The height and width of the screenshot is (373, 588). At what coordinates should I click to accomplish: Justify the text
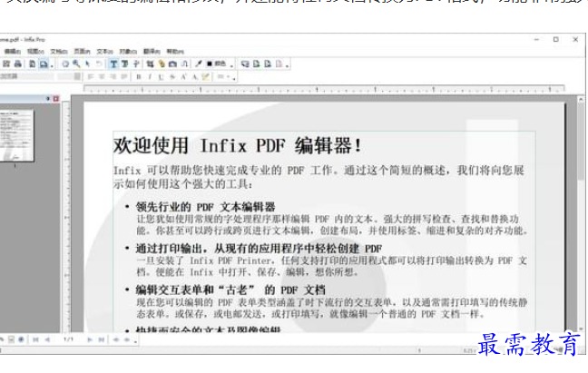[124, 77]
